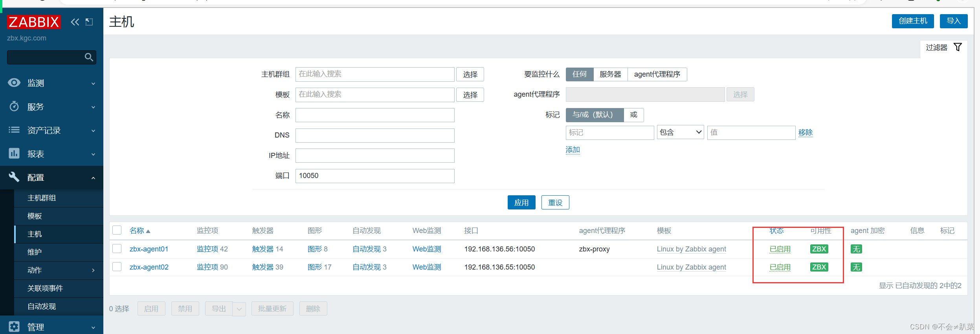This screenshot has width=980, height=334.
Task: Open Linux by Zabbix agent template for zbx-agent02
Action: (x=692, y=267)
